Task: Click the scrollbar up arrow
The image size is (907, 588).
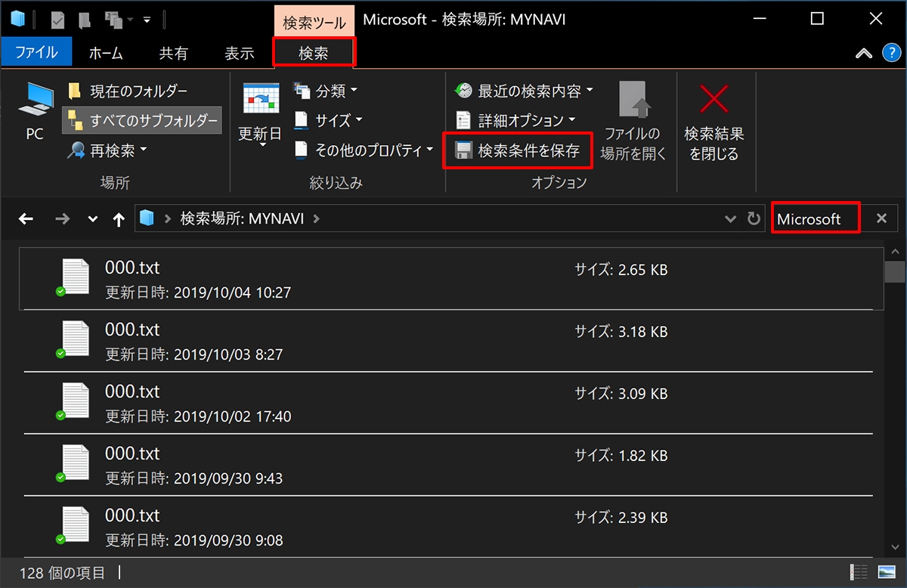Action: tap(896, 250)
